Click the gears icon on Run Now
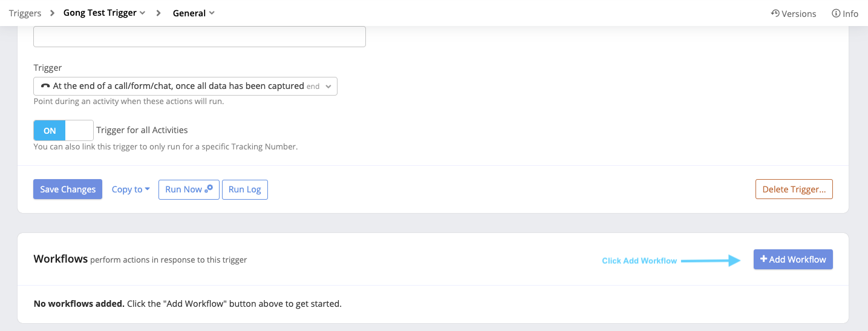Image resolution: width=868 pixels, height=331 pixels. pyautogui.click(x=209, y=189)
